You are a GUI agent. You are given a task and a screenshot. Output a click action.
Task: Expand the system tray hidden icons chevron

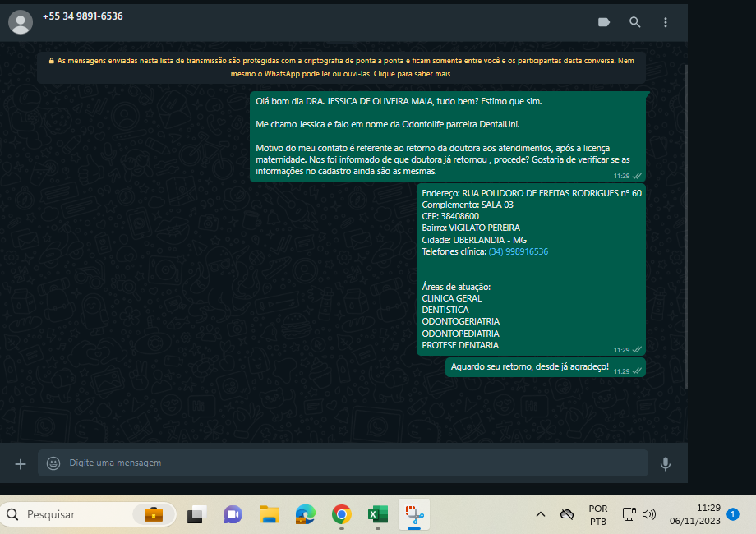click(x=540, y=514)
